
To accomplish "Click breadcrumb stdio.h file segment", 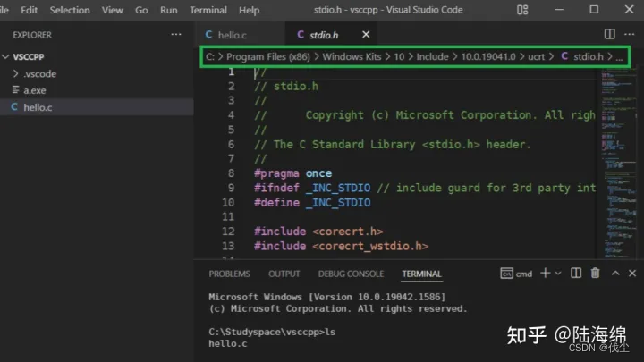I will click(x=582, y=56).
